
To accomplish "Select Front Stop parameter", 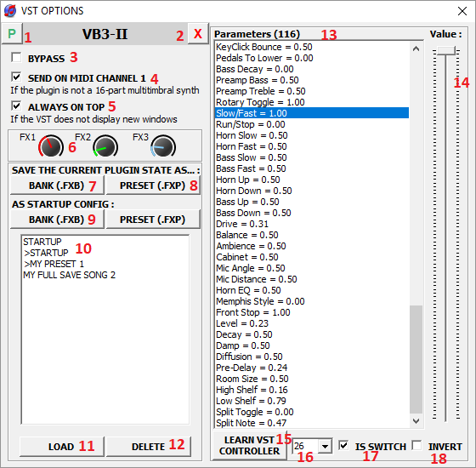I will pyautogui.click(x=312, y=312).
